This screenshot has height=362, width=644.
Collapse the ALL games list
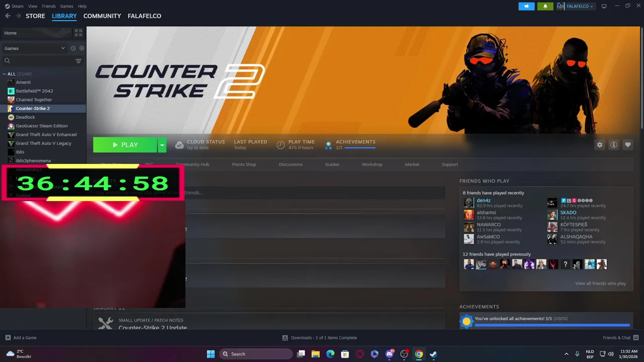pyautogui.click(x=5, y=74)
